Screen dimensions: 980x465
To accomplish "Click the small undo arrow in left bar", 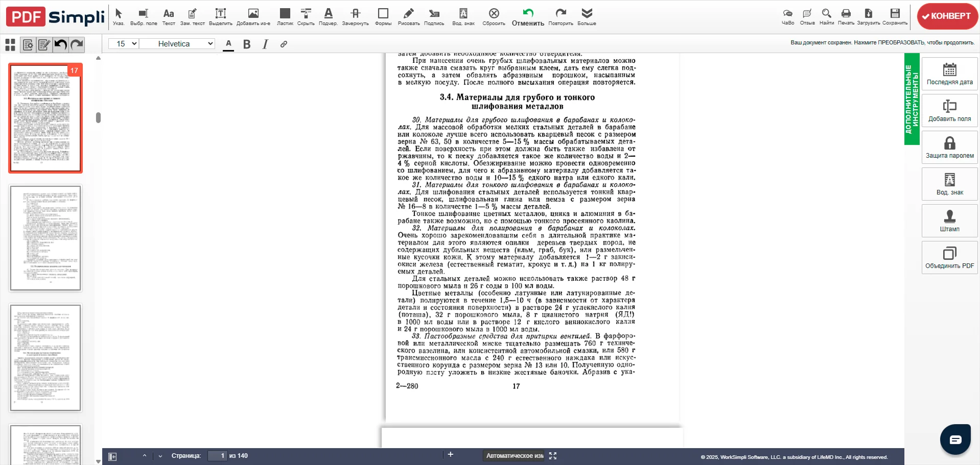I will point(61,45).
